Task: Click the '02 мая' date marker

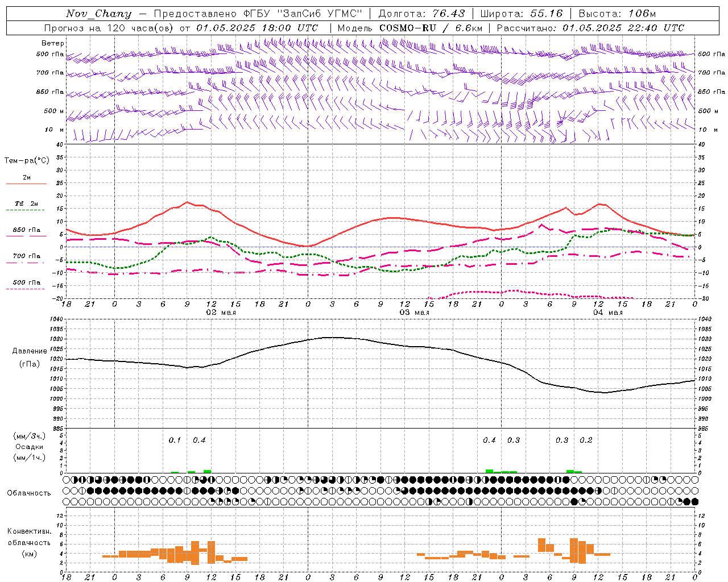Action: pyautogui.click(x=221, y=313)
